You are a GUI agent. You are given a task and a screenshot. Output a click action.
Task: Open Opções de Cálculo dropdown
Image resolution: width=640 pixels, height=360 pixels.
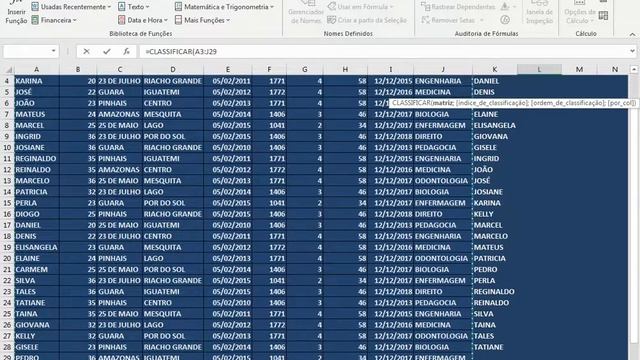[x=580, y=13]
